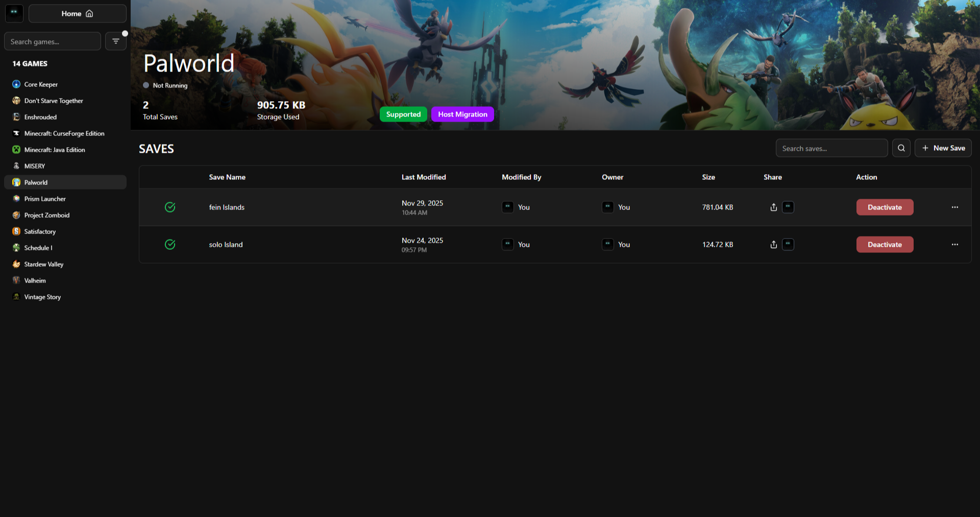Toggle active checkmark for fein Islands save
This screenshot has width=980, height=517.
170,207
